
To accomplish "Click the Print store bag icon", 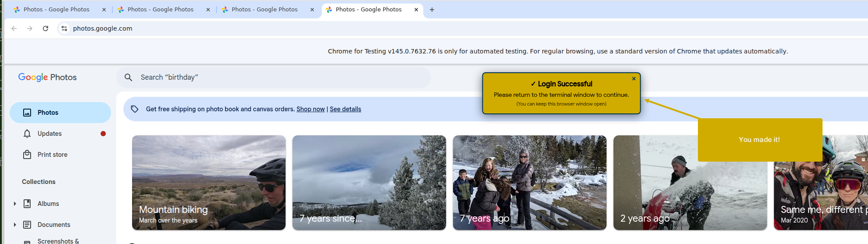I will tap(27, 155).
